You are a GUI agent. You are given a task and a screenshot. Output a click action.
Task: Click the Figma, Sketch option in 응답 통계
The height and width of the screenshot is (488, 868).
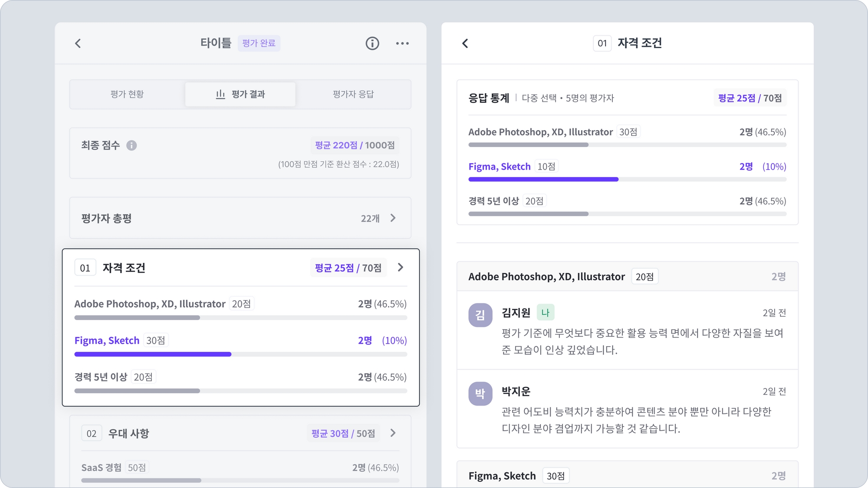click(500, 167)
